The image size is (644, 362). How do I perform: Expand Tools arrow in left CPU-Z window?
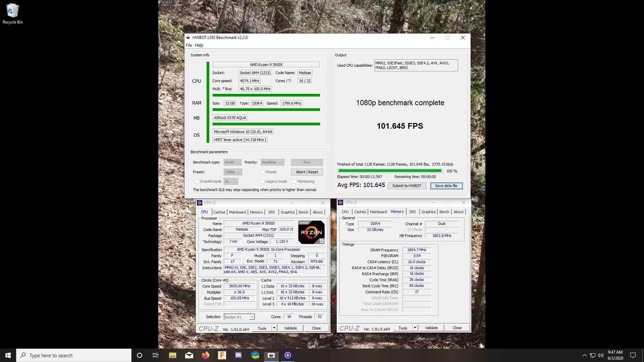[x=274, y=328]
